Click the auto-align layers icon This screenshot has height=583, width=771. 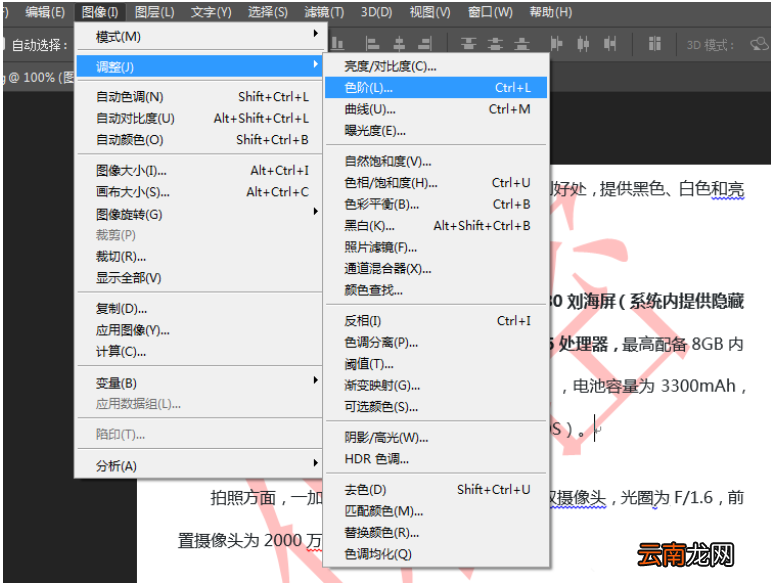(654, 44)
